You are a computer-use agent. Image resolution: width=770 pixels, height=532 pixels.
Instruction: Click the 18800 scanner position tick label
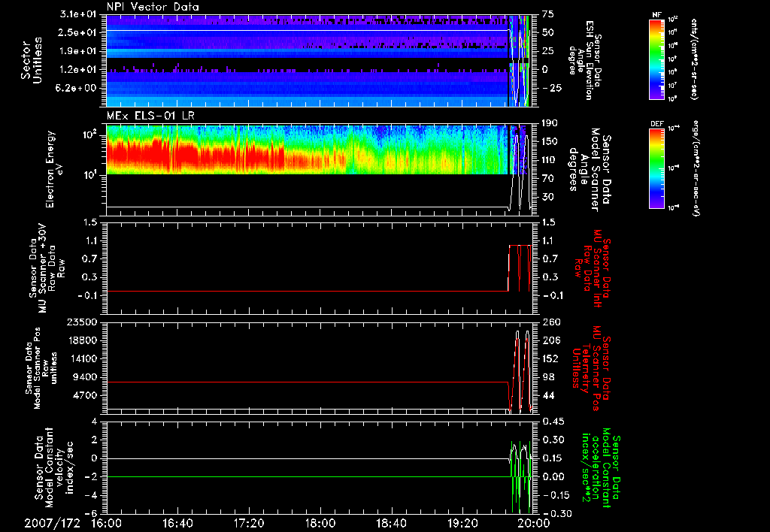point(82,340)
